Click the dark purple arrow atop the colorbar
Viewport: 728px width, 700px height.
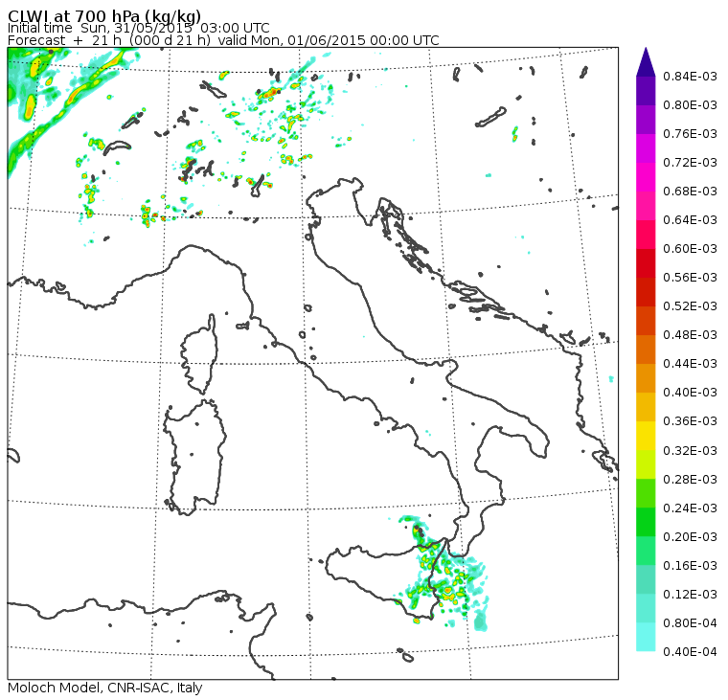[x=646, y=62]
